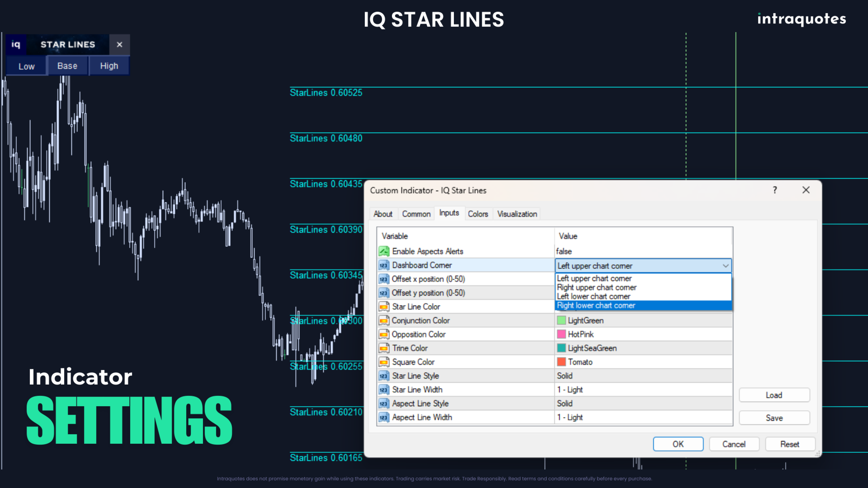Switch to the Visualization tab
The height and width of the screenshot is (488, 868).
coord(517,214)
